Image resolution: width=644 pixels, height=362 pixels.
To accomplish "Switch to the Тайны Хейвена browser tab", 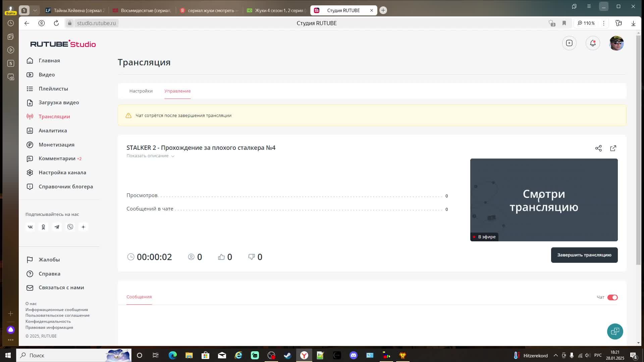I will [75, 10].
